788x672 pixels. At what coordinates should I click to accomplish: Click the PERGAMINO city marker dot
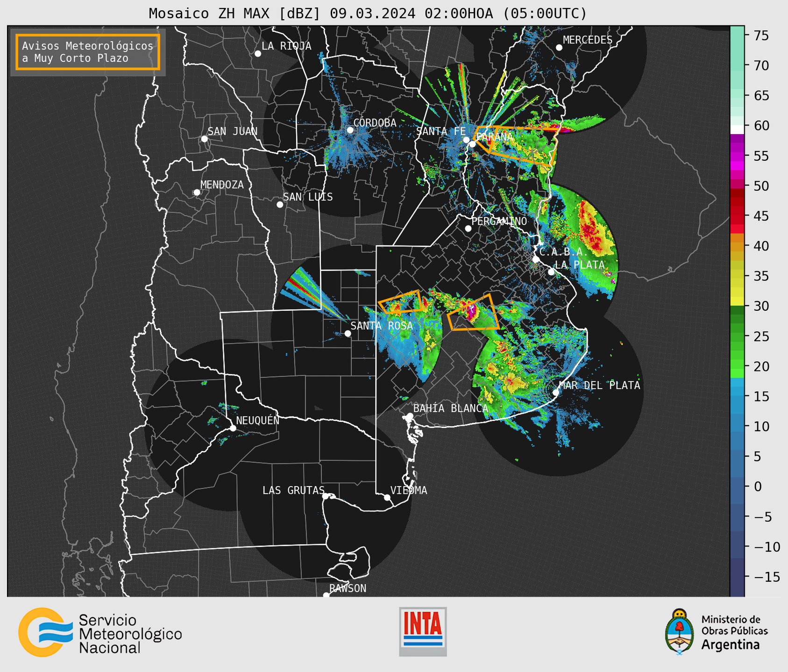coord(468,229)
